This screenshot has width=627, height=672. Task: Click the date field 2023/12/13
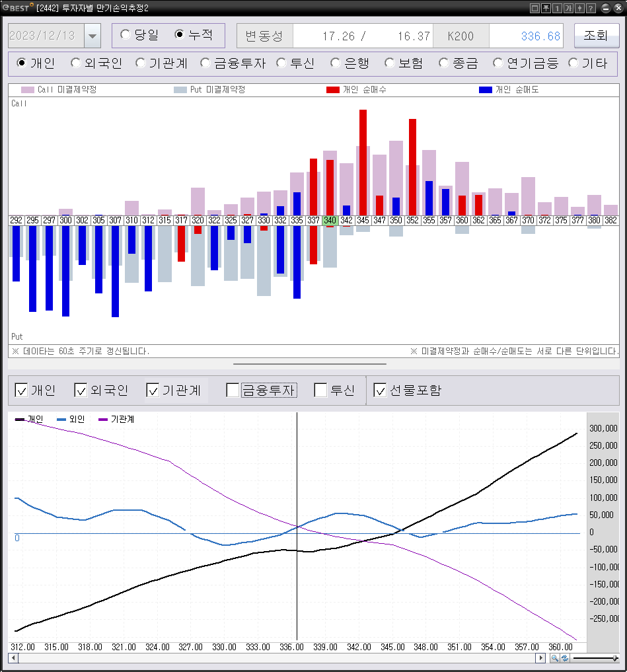(x=46, y=36)
